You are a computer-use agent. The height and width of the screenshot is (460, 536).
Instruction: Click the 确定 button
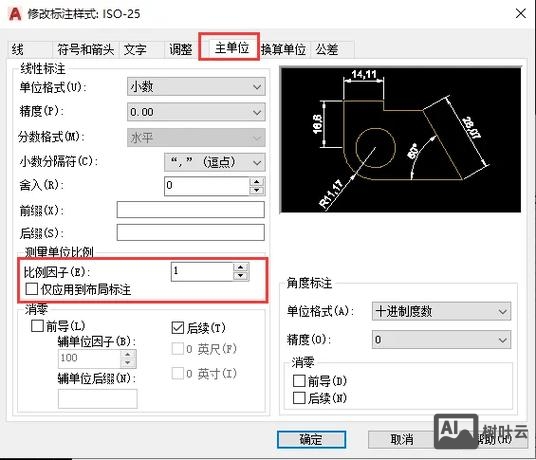[311, 439]
